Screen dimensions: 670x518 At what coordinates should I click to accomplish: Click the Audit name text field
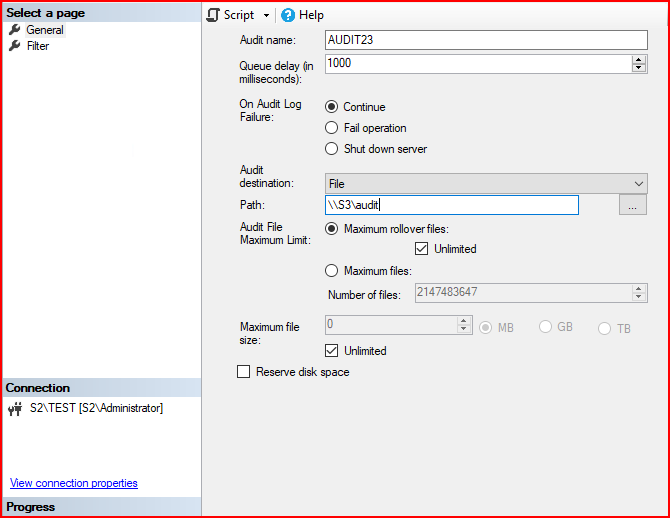486,40
